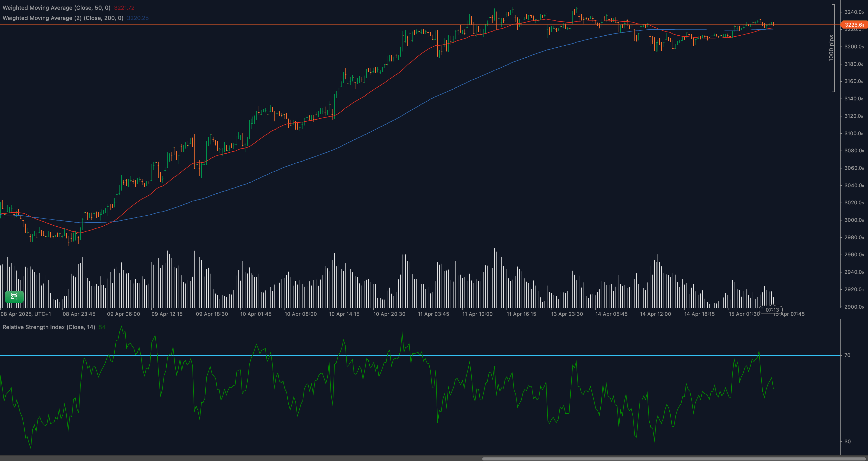Click the 07:13 bar countdown timer
Viewport: 868px width, 461px height.
coord(772,310)
